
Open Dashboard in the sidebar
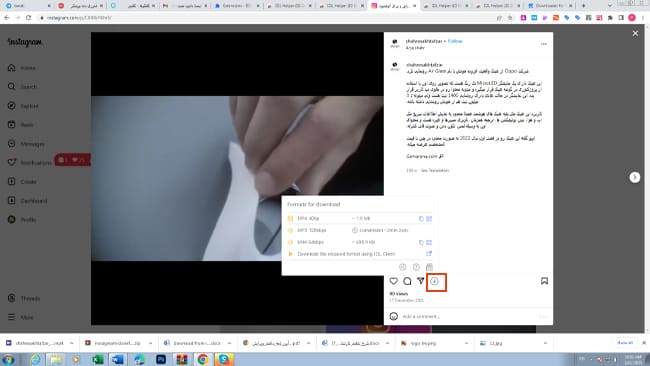[x=27, y=201]
